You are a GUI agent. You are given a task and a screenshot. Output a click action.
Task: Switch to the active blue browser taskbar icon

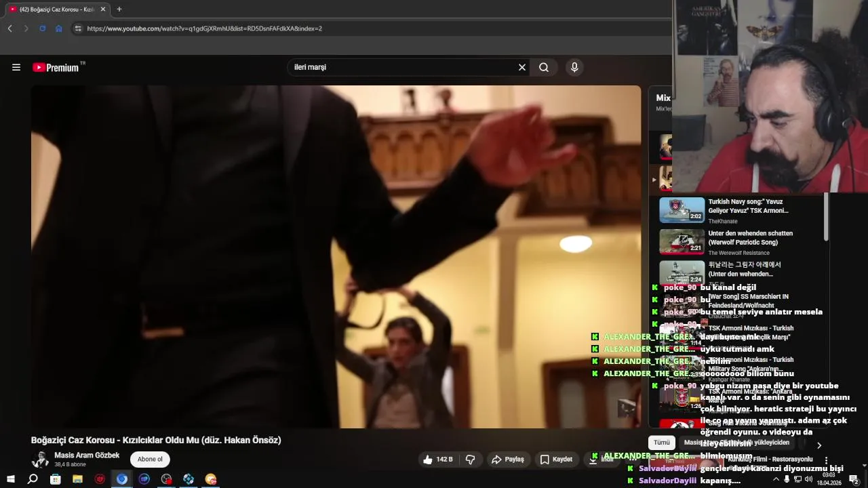pyautogui.click(x=122, y=479)
